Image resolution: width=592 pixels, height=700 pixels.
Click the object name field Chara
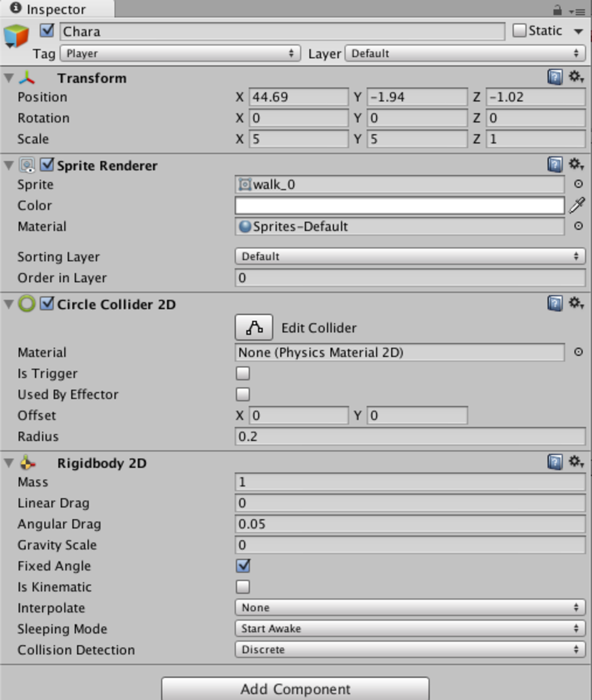282,31
